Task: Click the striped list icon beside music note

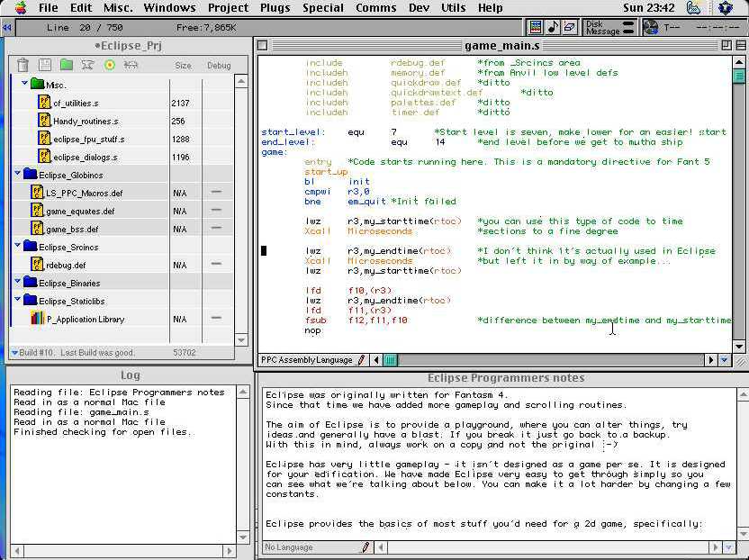Action: pyautogui.click(x=536, y=27)
